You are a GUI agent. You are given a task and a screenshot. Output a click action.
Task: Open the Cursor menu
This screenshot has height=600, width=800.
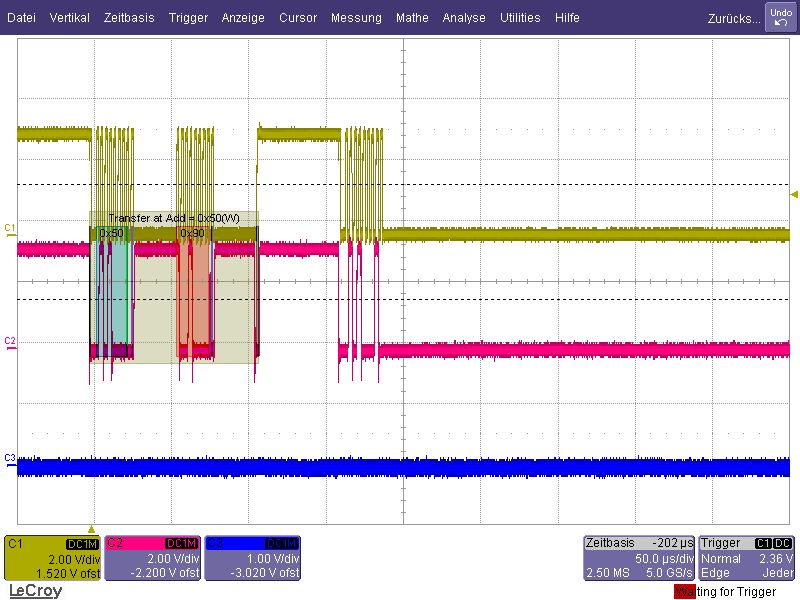pyautogui.click(x=298, y=18)
